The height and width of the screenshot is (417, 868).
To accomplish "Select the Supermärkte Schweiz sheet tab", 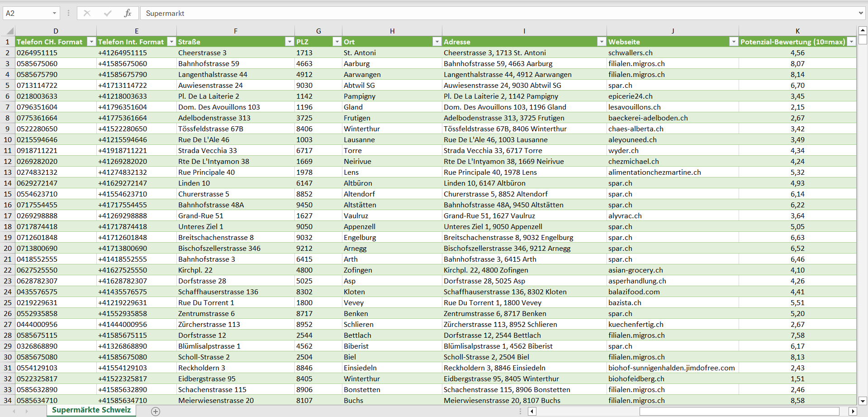I will (91, 410).
